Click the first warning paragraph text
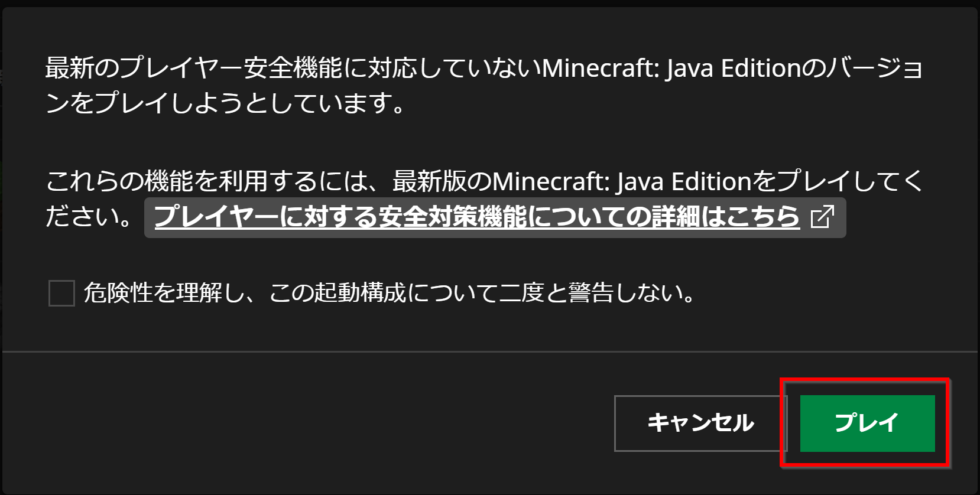980x495 pixels. [x=484, y=86]
